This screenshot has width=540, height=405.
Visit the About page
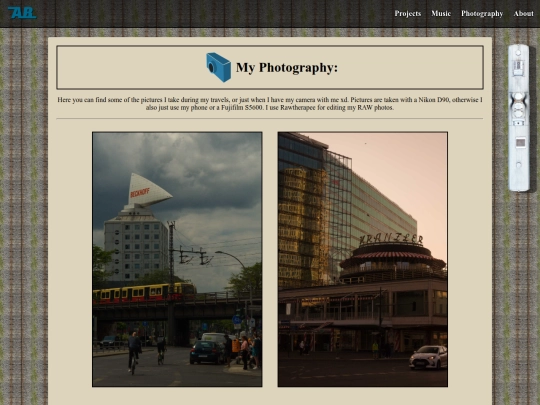point(523,13)
